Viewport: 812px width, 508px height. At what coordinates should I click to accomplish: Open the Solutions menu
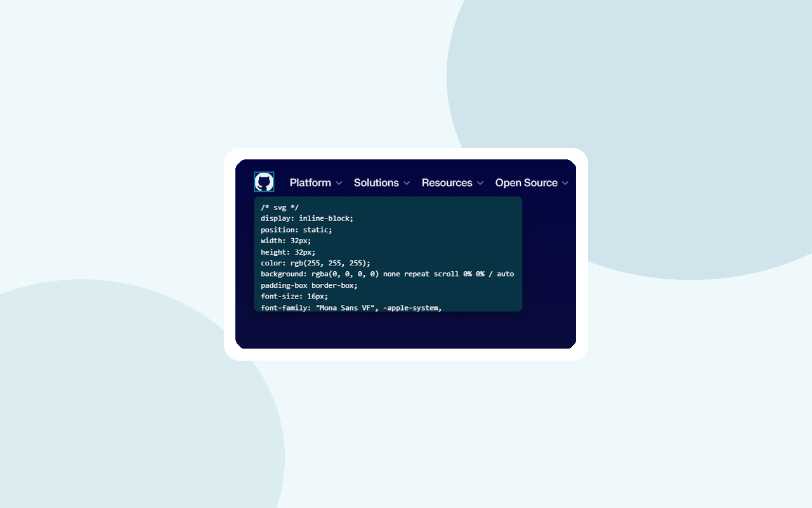(x=382, y=183)
